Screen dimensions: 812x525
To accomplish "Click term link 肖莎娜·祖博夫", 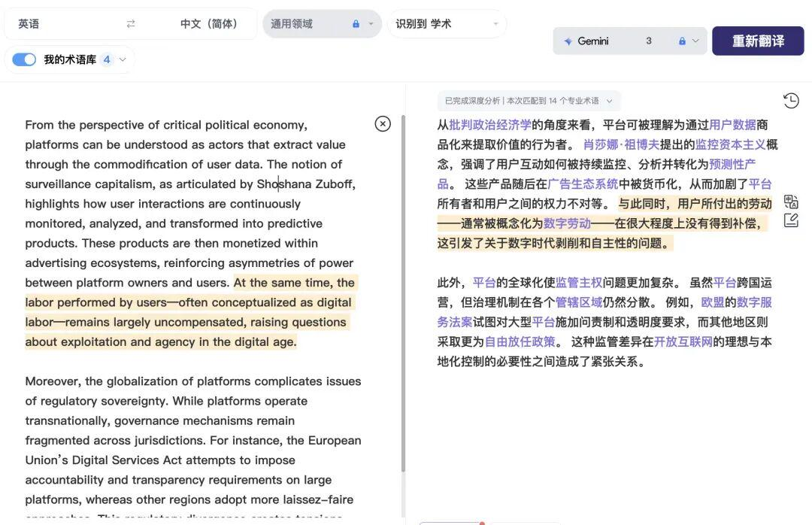I will [621, 144].
